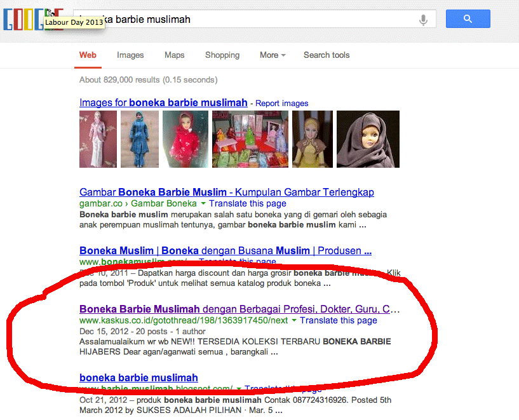Image resolution: width=519 pixels, height=420 pixels.
Task: Select the Web tab
Action: 88,55
